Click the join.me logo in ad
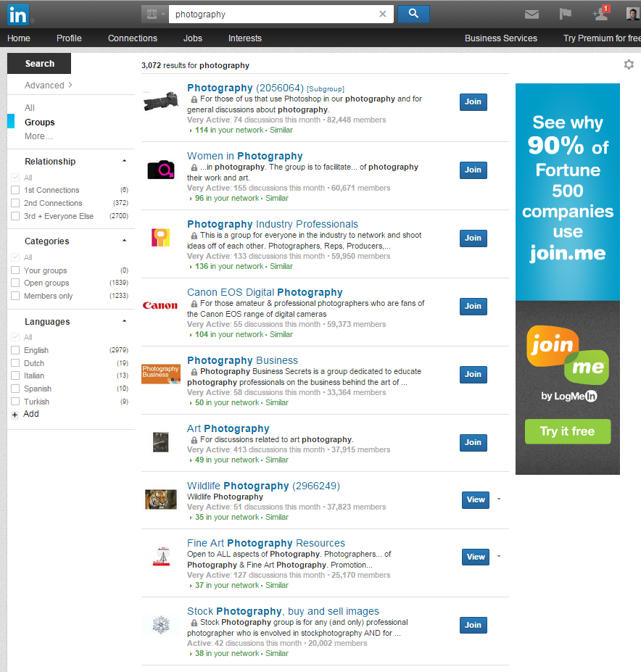This screenshot has height=672, width=641. click(567, 355)
